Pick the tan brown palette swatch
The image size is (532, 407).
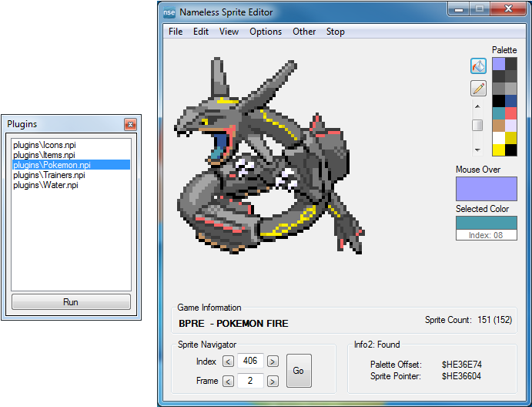click(x=498, y=126)
